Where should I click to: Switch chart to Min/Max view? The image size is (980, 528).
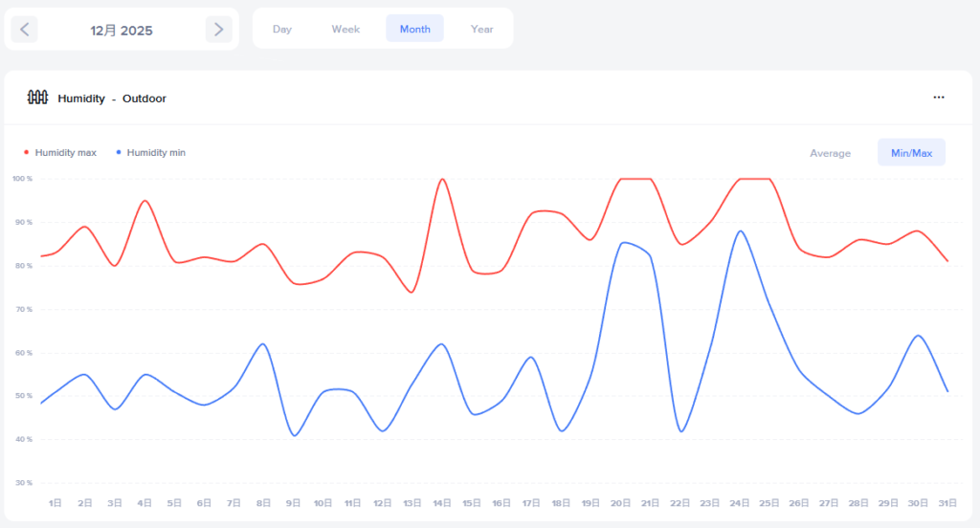(910, 153)
